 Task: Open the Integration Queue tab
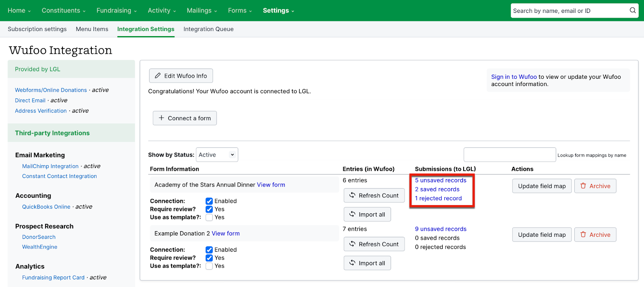[x=208, y=29]
